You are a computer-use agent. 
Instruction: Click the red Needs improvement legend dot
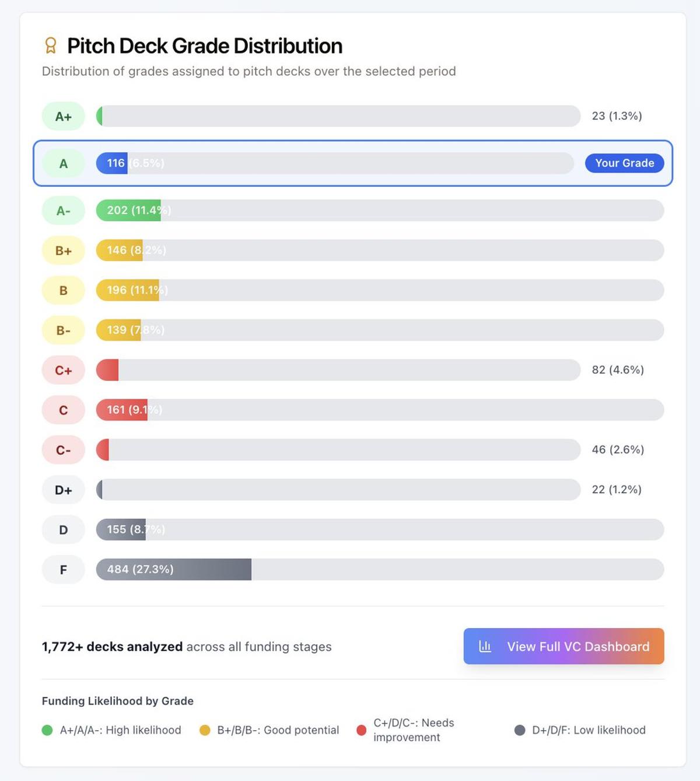pyautogui.click(x=362, y=730)
